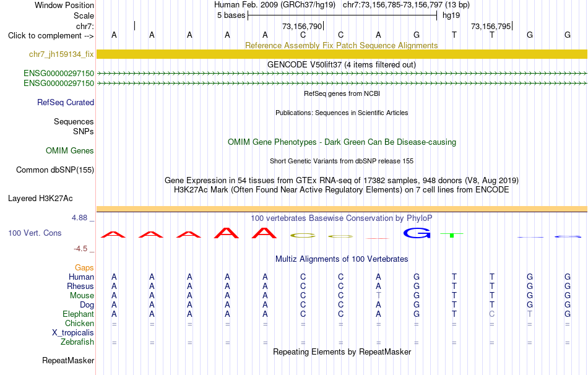Click the Layered H3K27Ac label
Viewport: 588px width, 375px height.
(40, 199)
